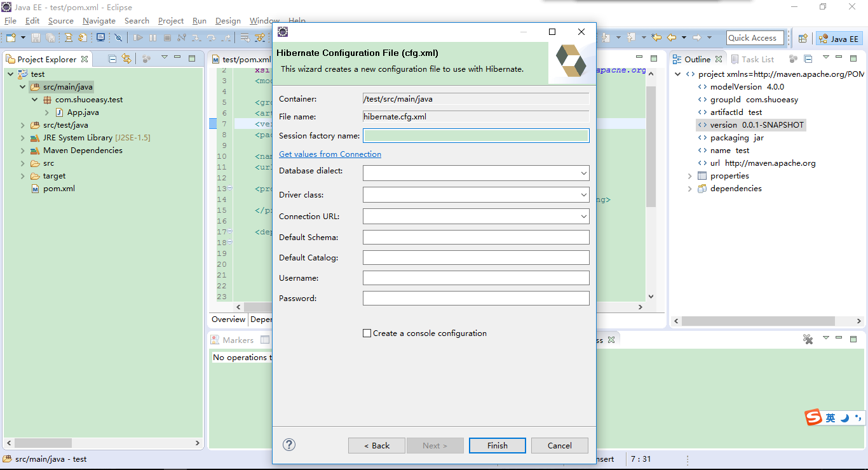The image size is (868, 470).
Task: Select the Overview tab of pom editor
Action: [228, 319]
